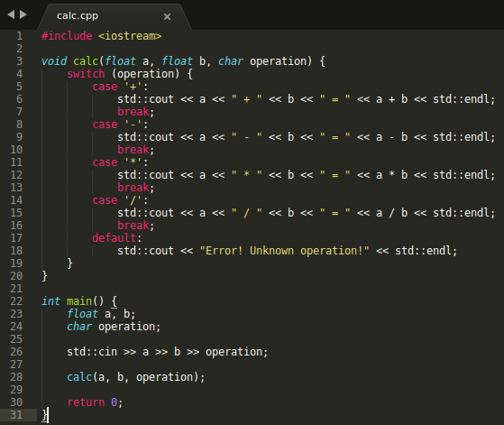Screen dimensions: 504x425
Task: Click 'return' keyword on line 30
Action: point(86,402)
